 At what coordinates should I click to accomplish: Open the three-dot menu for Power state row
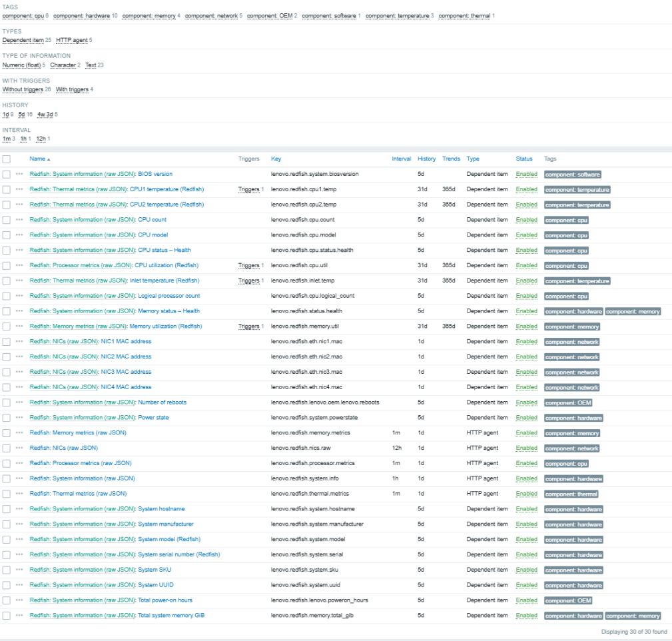(x=19, y=418)
